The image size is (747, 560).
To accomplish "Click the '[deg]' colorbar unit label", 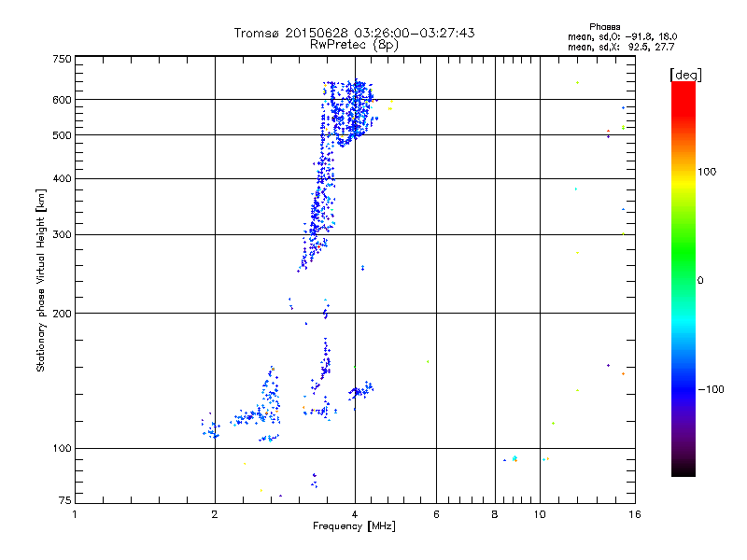I will 685,75.
